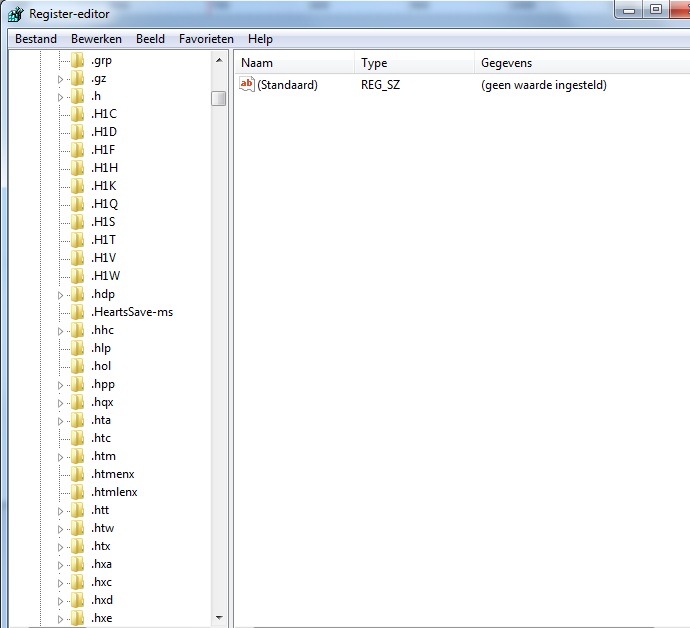Select the .H1Q key label
This screenshot has width=690, height=628.
coord(105,204)
